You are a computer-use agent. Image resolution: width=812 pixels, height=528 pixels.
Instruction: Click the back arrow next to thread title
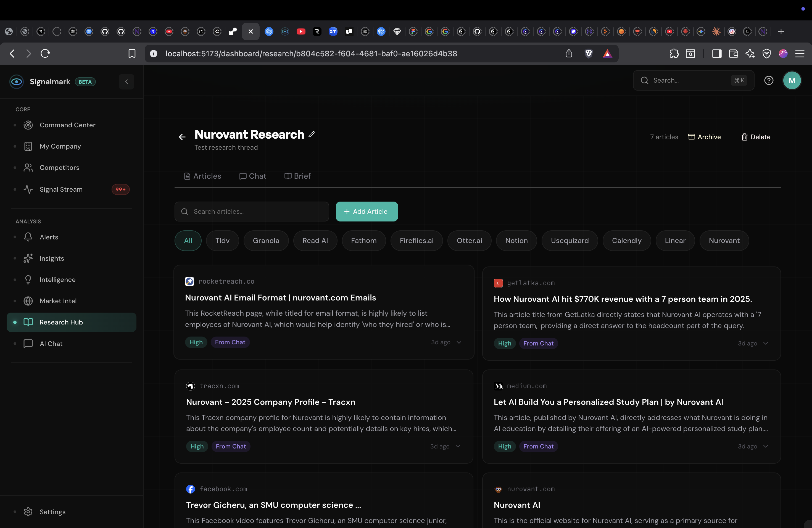tap(182, 137)
